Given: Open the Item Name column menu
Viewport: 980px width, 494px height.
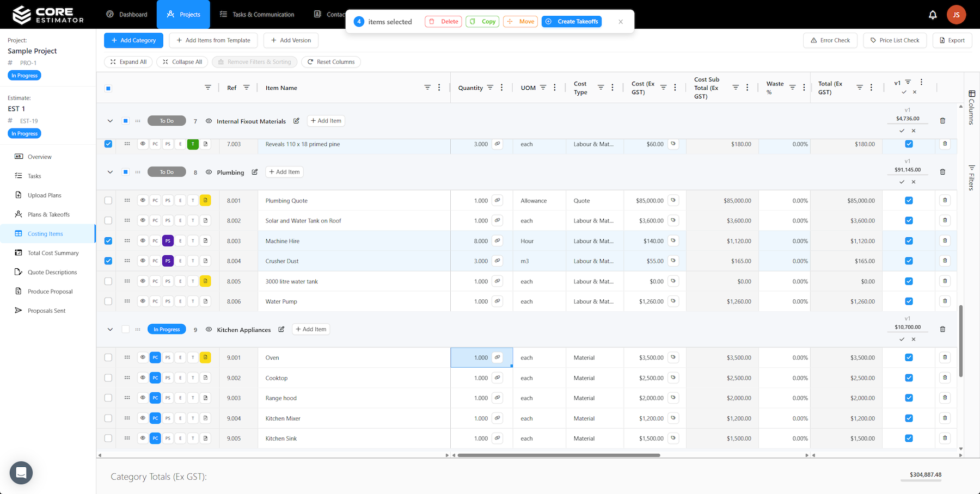Looking at the screenshot, I should tap(439, 88).
